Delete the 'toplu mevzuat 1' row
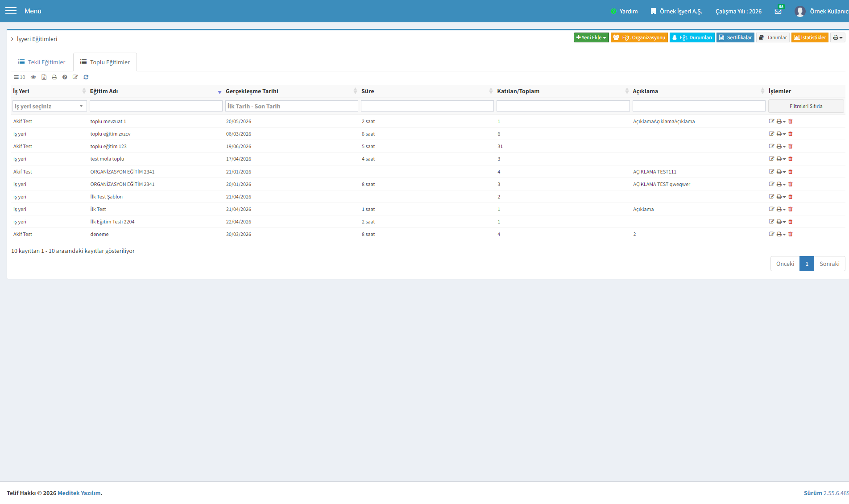The width and height of the screenshot is (849, 504). [791, 121]
